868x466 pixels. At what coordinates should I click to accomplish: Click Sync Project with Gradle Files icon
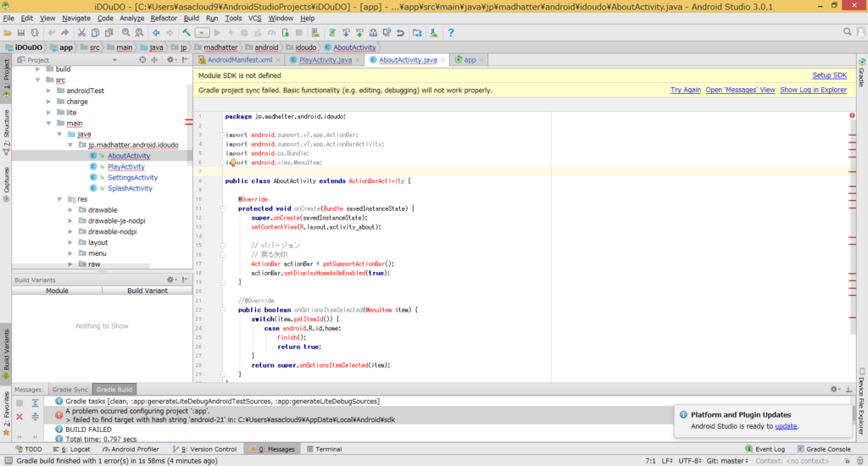332,33
